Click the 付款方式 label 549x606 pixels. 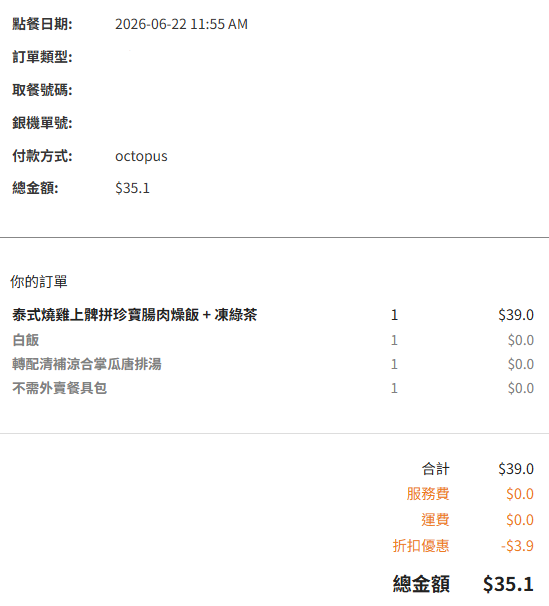point(42,156)
